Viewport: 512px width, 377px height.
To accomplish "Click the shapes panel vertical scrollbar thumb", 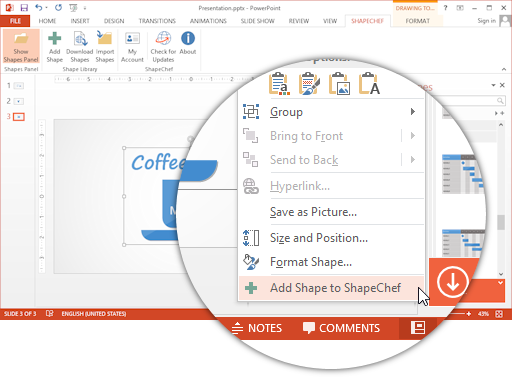I will click(501, 222).
